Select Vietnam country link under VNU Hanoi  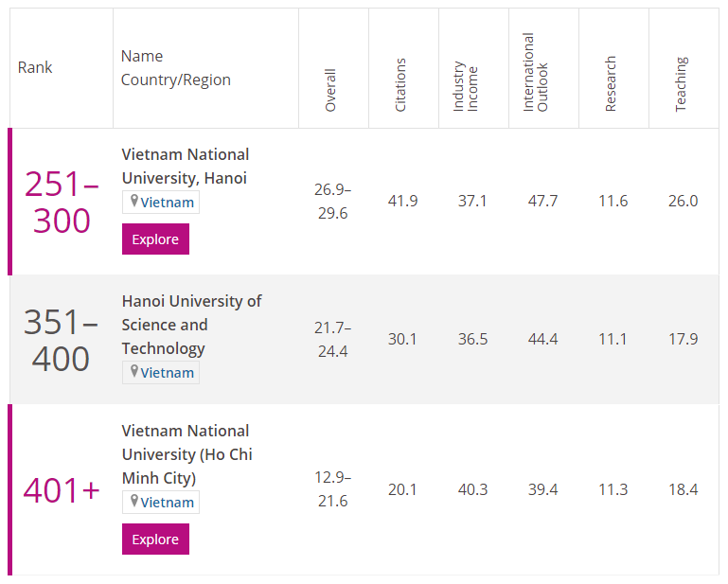point(168,203)
